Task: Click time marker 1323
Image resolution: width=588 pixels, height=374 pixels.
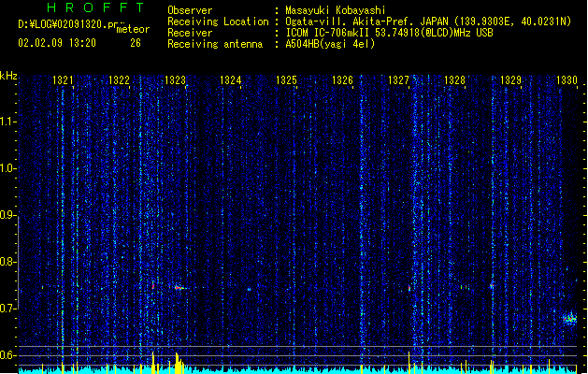Action: coord(175,80)
